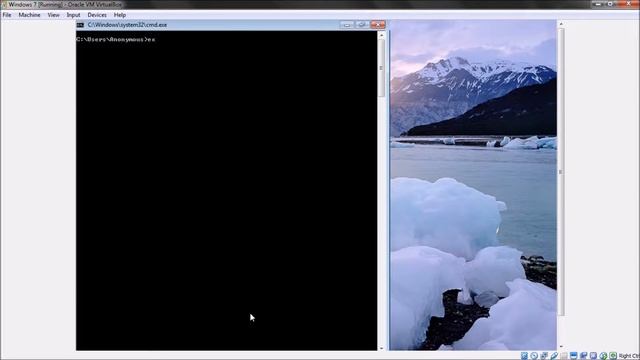Click the display settings status icon

573,356
